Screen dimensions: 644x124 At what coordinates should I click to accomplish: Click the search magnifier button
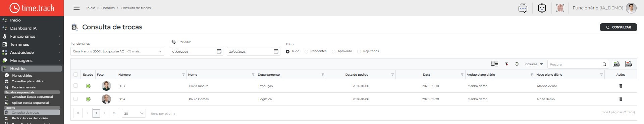(x=604, y=64)
